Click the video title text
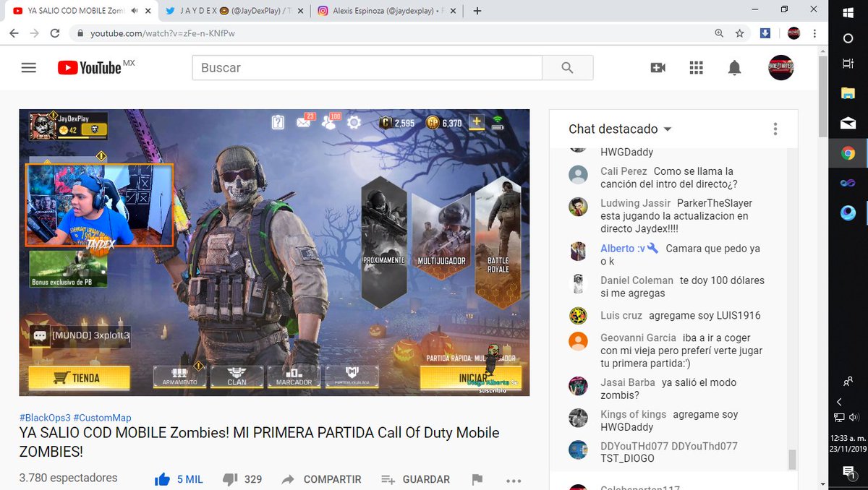This screenshot has width=868, height=490. coord(260,442)
